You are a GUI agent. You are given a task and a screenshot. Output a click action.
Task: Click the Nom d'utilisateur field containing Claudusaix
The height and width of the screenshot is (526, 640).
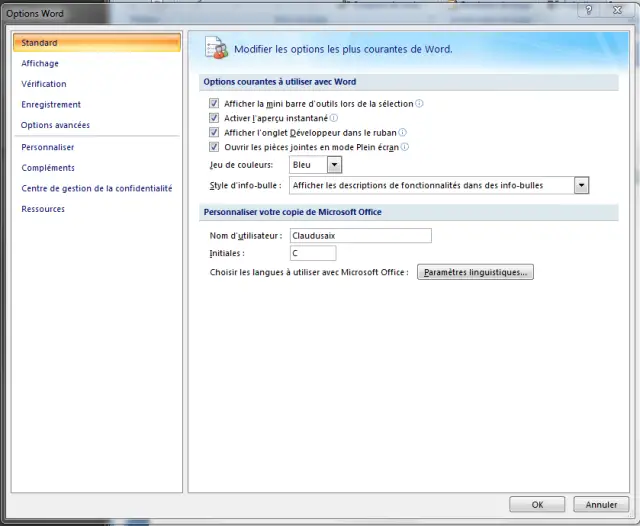(x=360, y=235)
